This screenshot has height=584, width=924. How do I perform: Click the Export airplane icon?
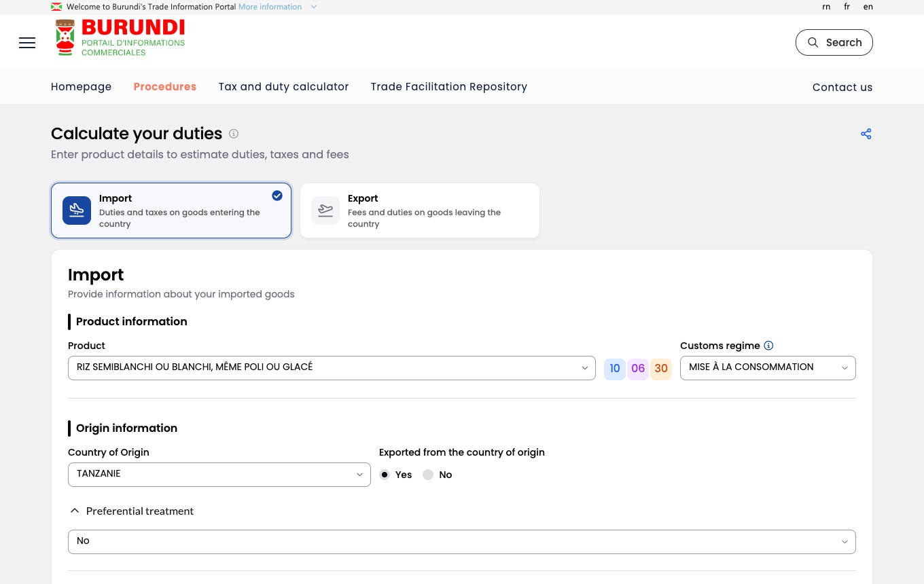coord(325,211)
